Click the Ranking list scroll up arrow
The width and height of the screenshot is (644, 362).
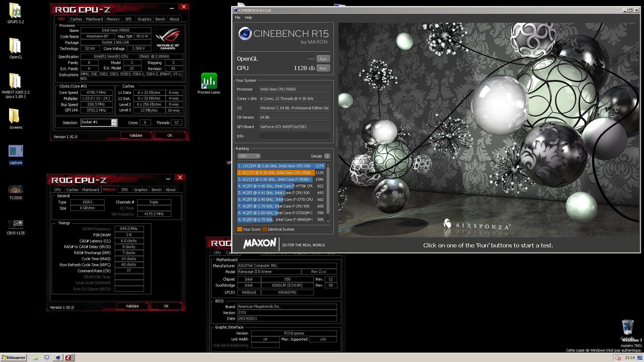(x=328, y=165)
